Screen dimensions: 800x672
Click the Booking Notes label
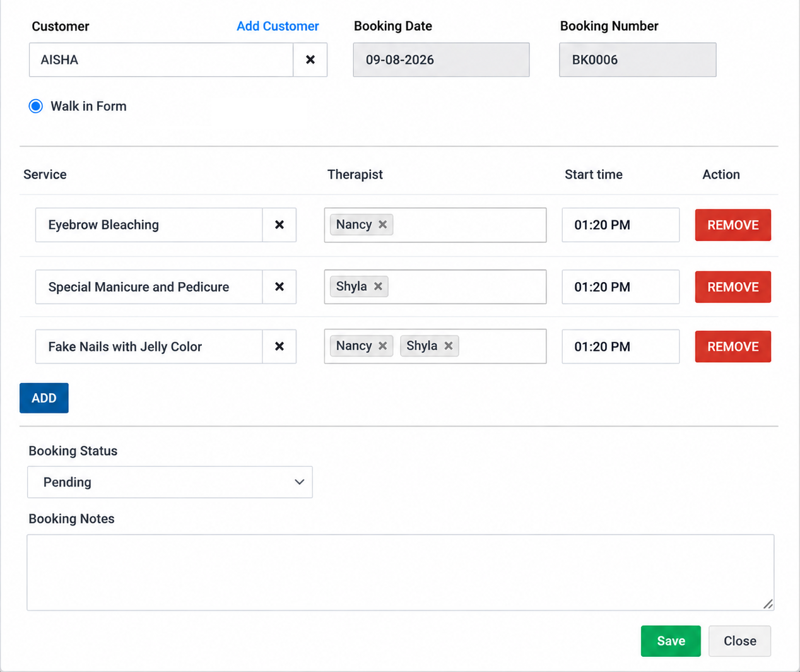(71, 519)
